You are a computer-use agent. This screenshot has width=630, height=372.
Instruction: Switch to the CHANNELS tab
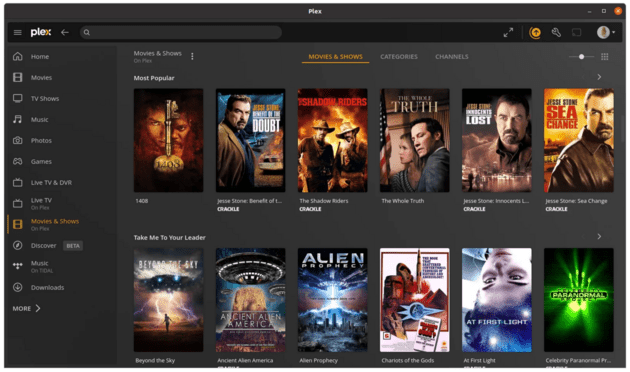(x=452, y=57)
